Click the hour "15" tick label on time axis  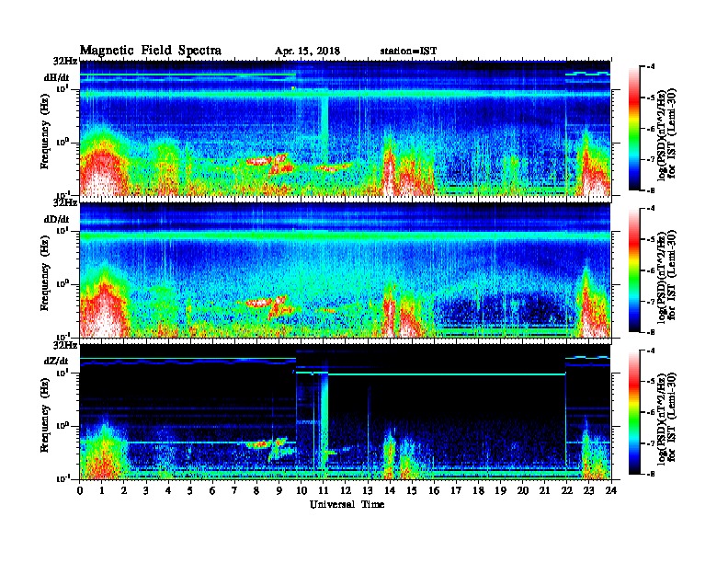point(412,491)
